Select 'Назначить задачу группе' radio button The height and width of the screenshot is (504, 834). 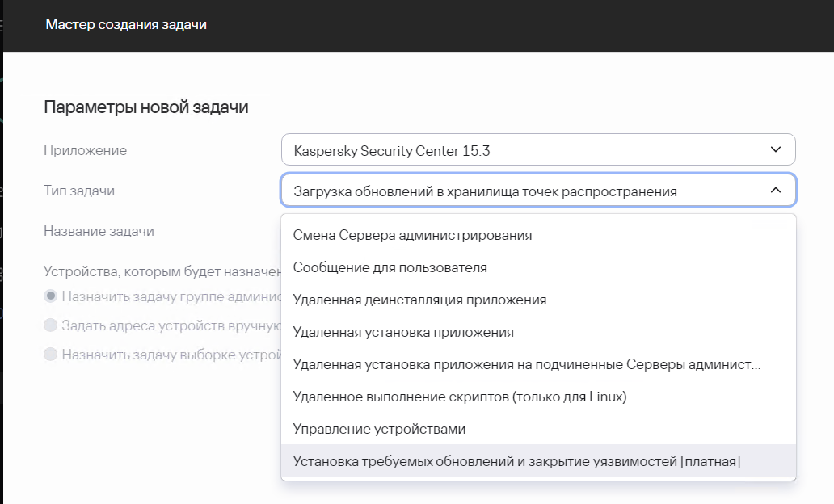click(51, 296)
